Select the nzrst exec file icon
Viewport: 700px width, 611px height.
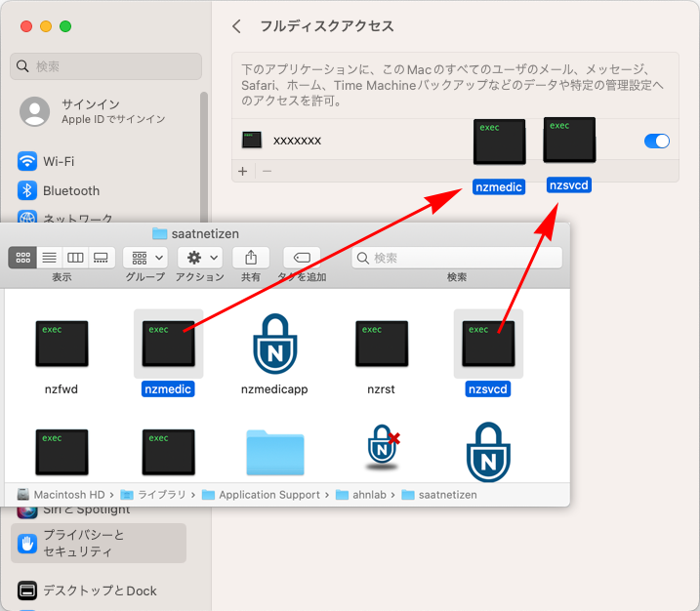(382, 344)
